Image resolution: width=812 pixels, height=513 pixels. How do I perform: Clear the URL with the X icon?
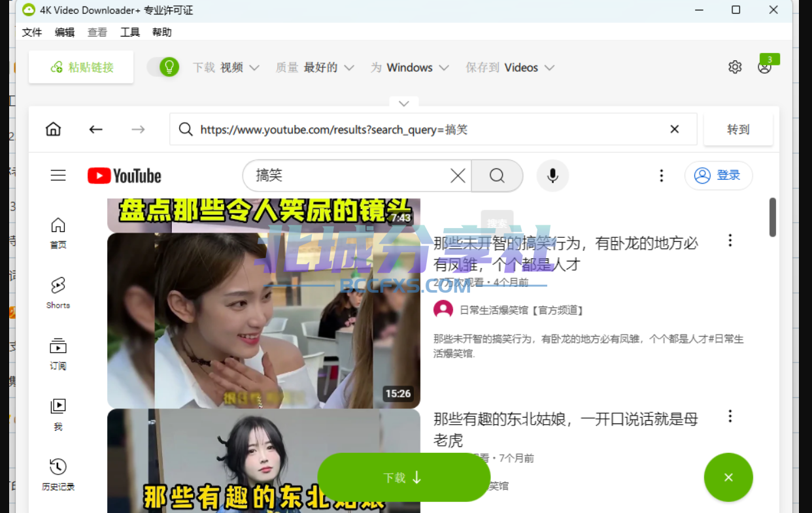coord(675,129)
